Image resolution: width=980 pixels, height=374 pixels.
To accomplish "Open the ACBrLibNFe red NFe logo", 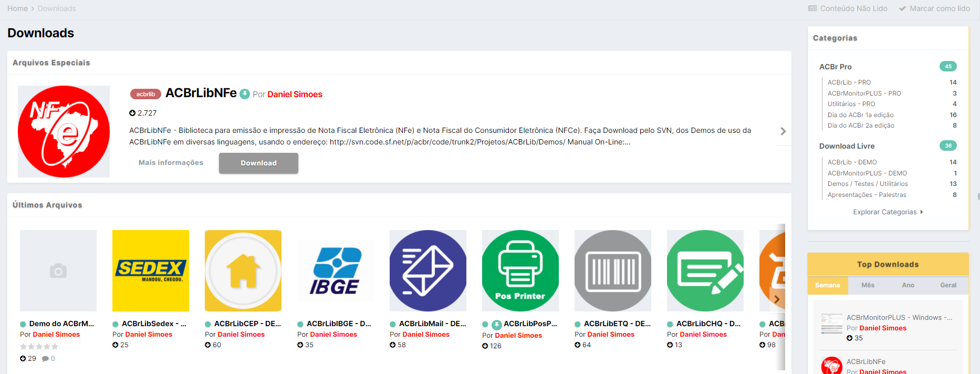I will coord(64,131).
